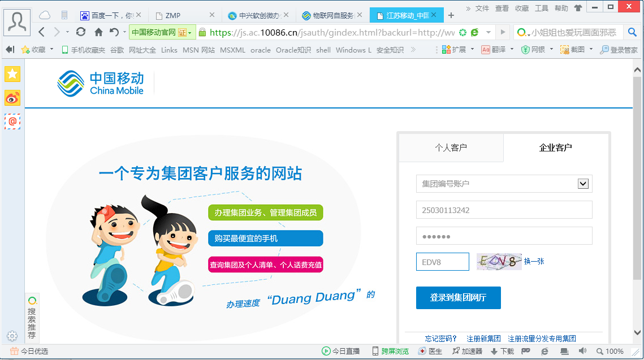Open the mail @ sidebar icon
The height and width of the screenshot is (360, 644).
click(12, 122)
